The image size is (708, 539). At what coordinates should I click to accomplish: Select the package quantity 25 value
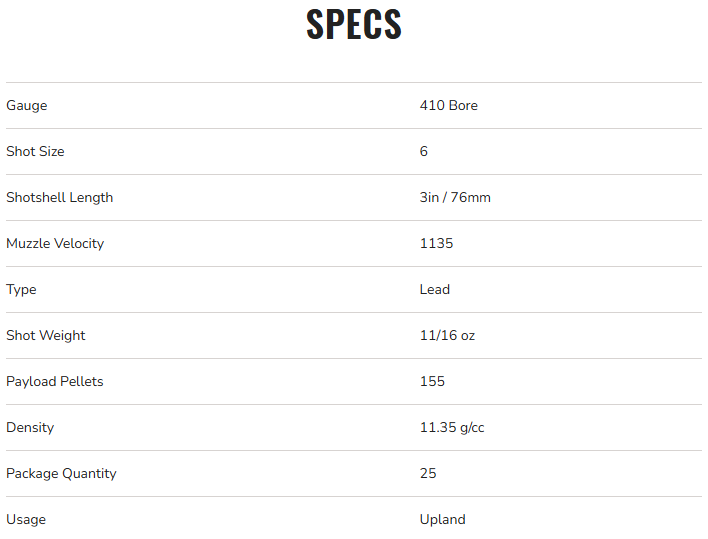(428, 473)
